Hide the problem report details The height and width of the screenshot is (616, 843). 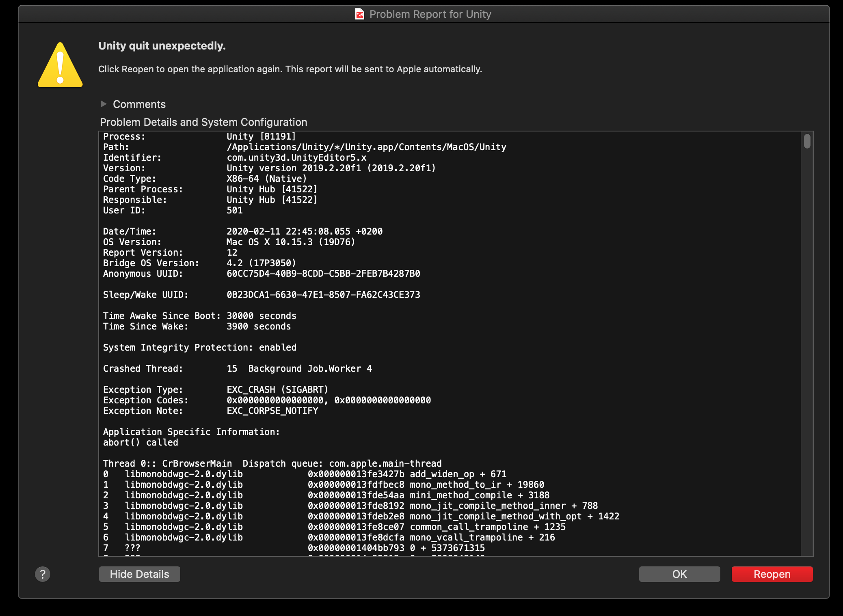point(139,574)
